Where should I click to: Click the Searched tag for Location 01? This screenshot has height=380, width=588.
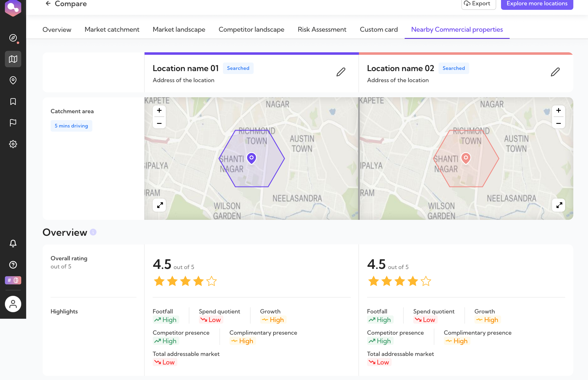(x=238, y=68)
